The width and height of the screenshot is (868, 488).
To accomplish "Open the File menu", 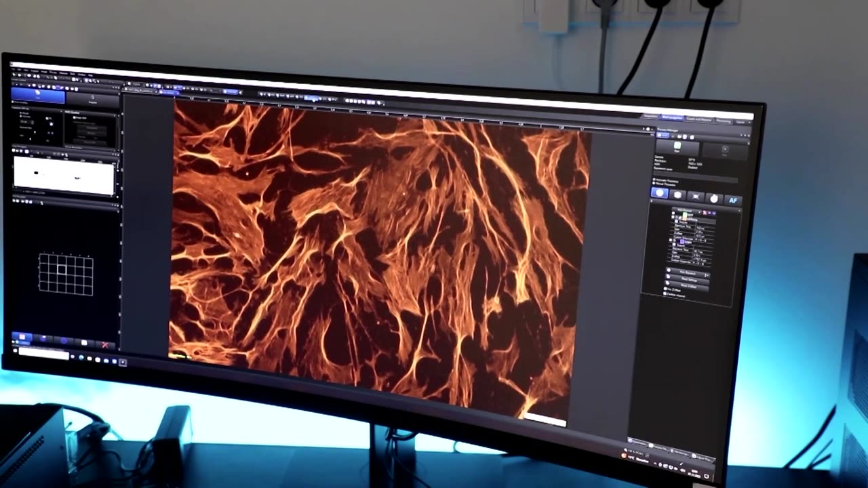I will click(x=14, y=69).
